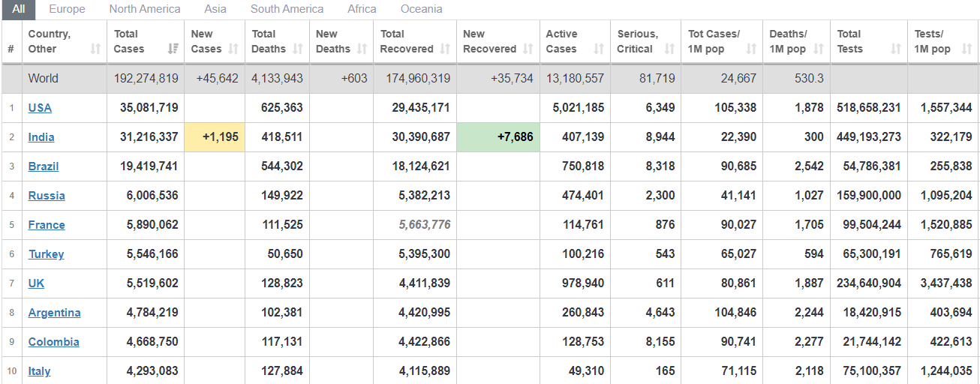The width and height of the screenshot is (980, 384).
Task: Select the All continents tab
Action: (x=18, y=9)
